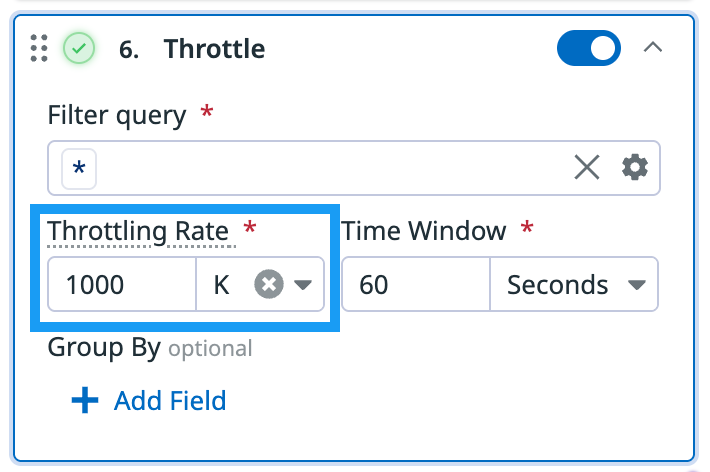Click inside the filter query input

coord(330,168)
